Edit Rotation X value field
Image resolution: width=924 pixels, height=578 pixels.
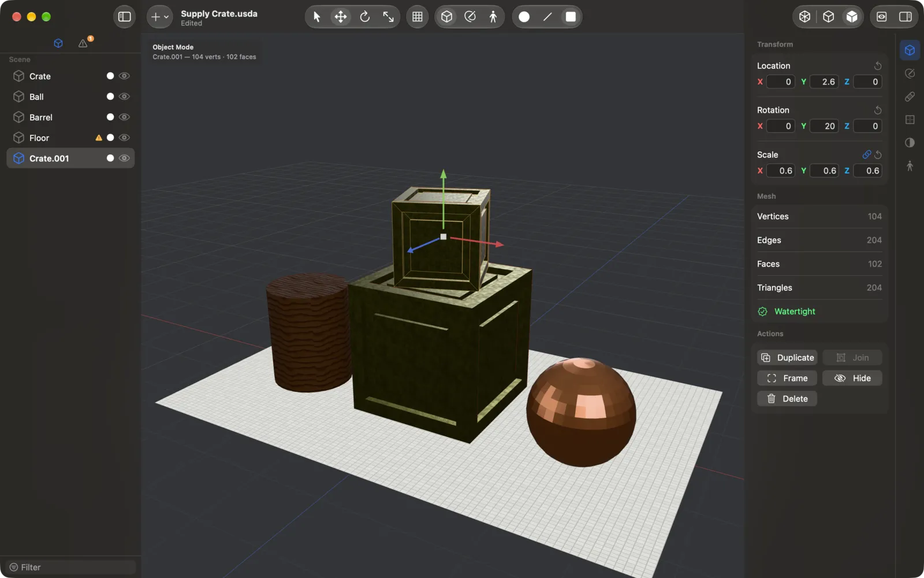[781, 126]
